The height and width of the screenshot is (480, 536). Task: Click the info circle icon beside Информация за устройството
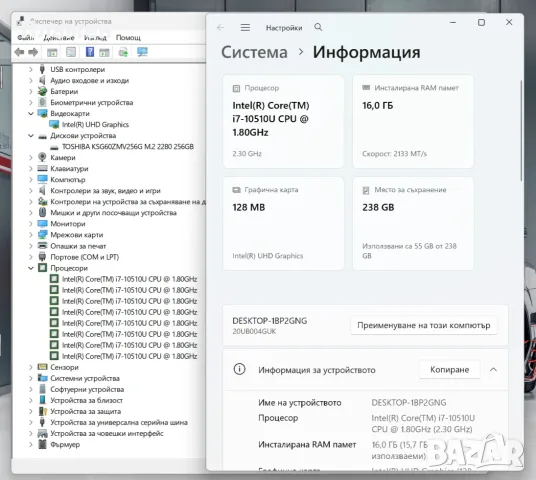pos(239,369)
